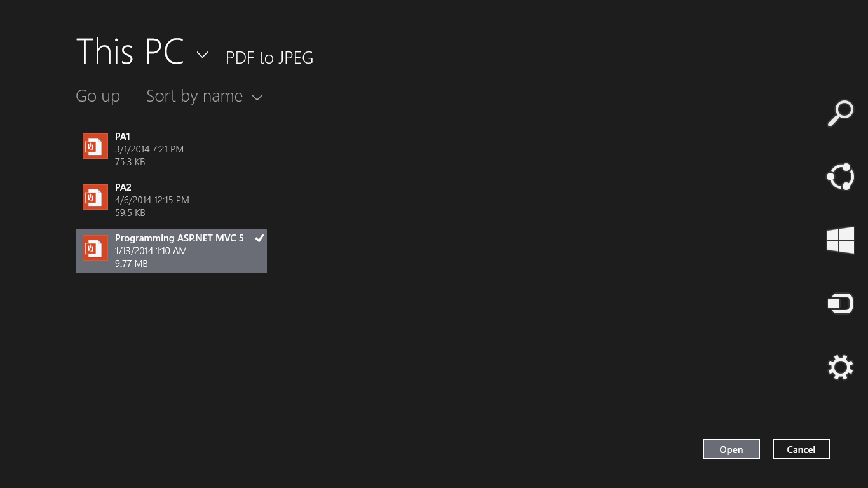868x488 pixels.
Task: Open the Devices charm icon
Action: pos(840,304)
